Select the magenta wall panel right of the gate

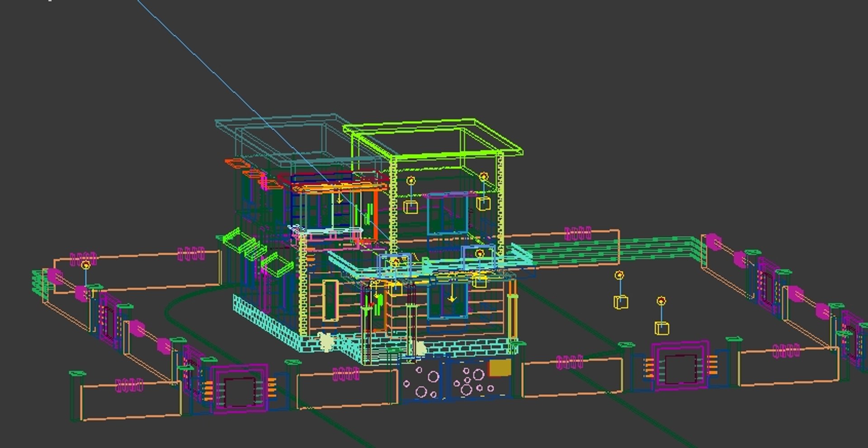pos(680,366)
